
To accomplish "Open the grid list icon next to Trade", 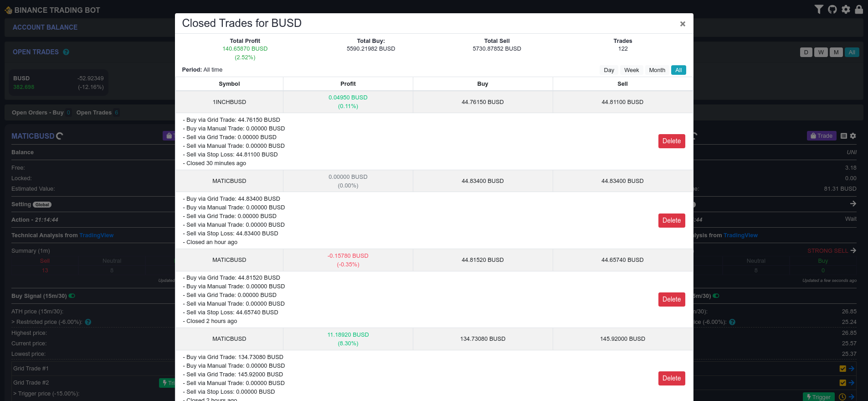I will [x=844, y=136].
